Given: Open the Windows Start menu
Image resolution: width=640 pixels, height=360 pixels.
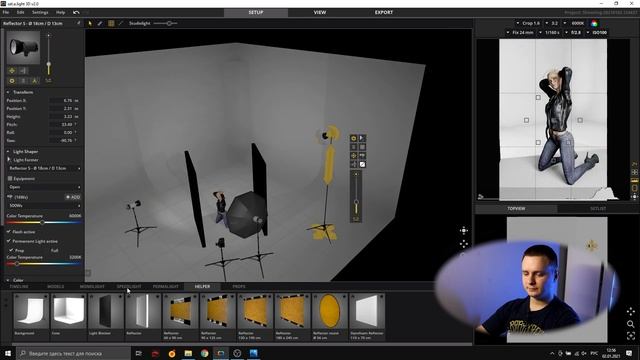Looking at the screenshot, I should click(x=8, y=353).
